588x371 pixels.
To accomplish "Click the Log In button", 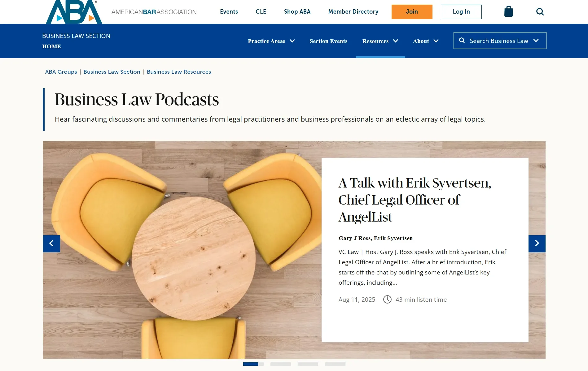I will click(x=461, y=12).
